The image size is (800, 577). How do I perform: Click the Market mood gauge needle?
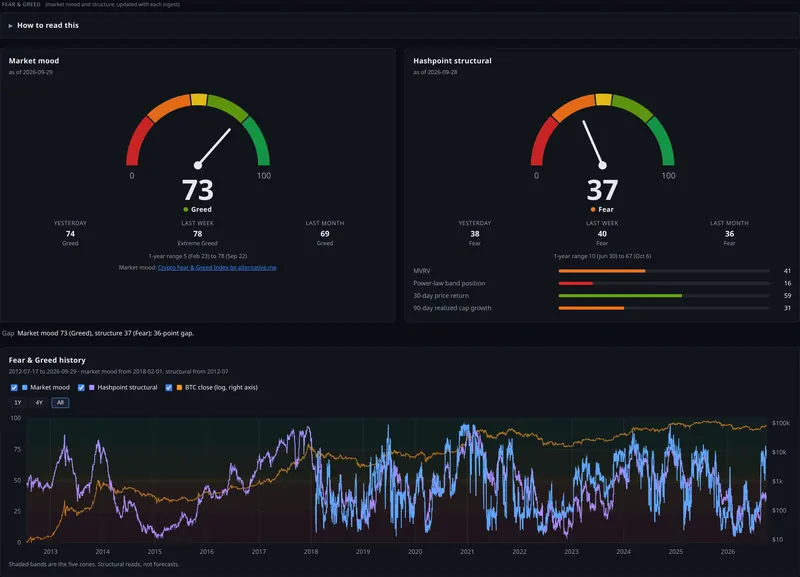[214, 147]
